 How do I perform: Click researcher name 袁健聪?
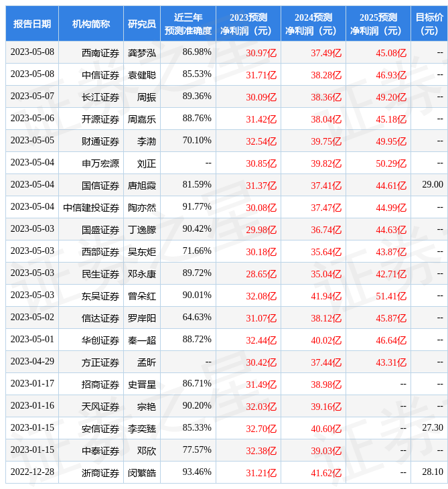coord(142,75)
